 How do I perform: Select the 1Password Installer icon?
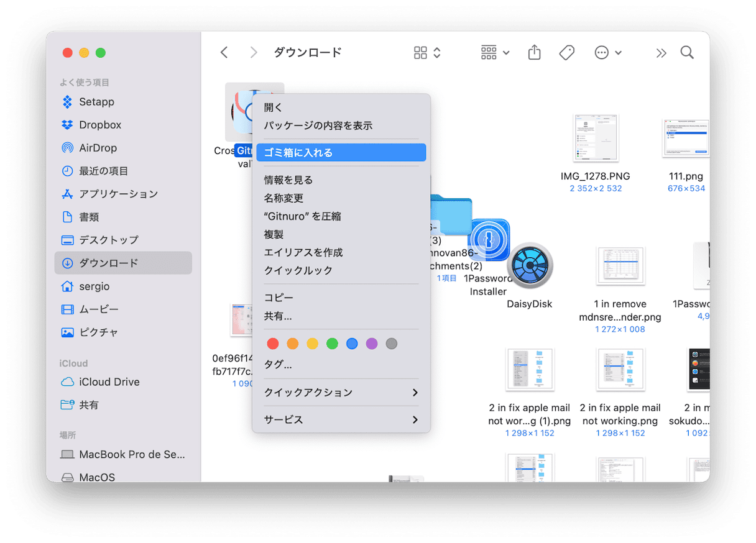[489, 241]
